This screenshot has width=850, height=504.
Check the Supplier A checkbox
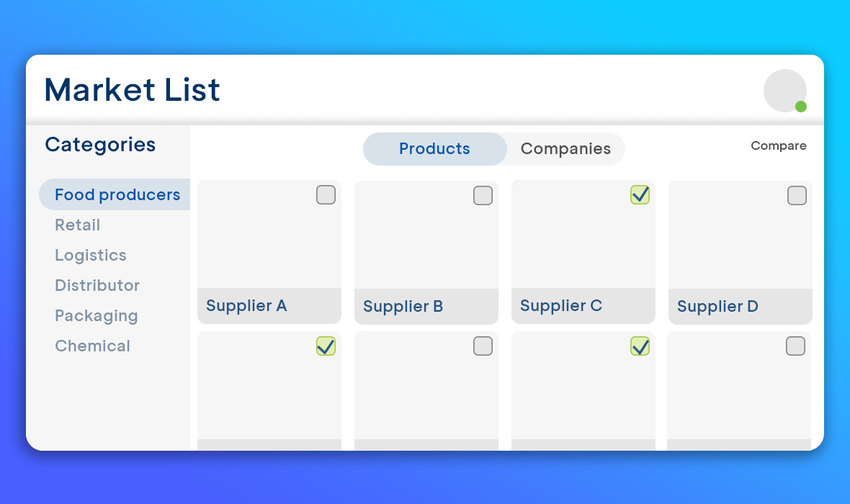pyautogui.click(x=326, y=195)
